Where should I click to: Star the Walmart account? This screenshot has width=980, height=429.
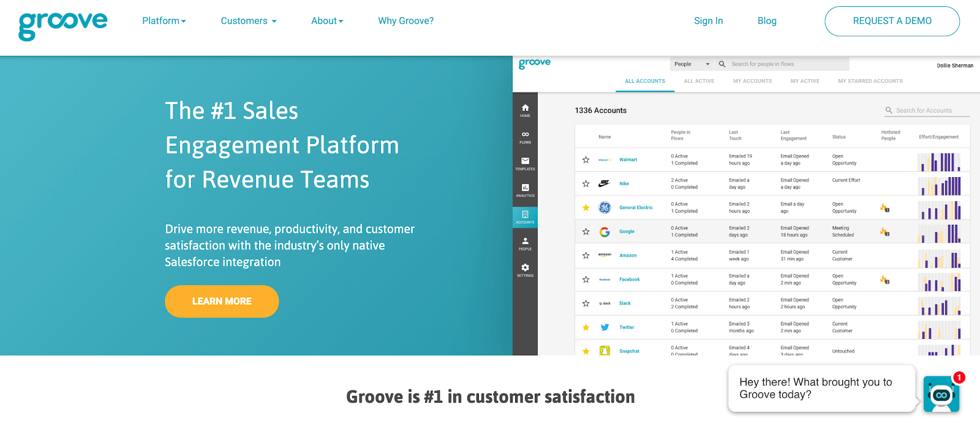[x=586, y=160]
